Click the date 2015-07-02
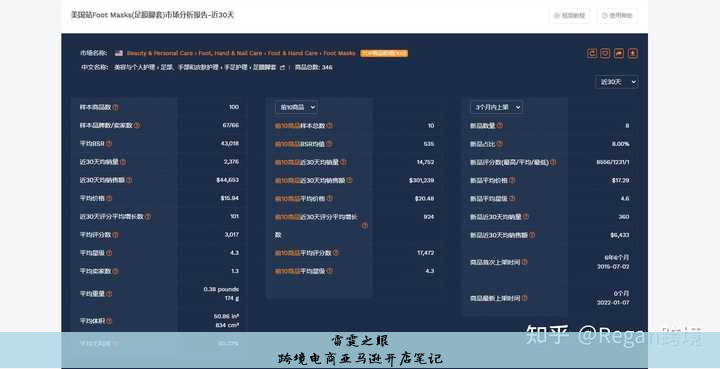 (613, 267)
